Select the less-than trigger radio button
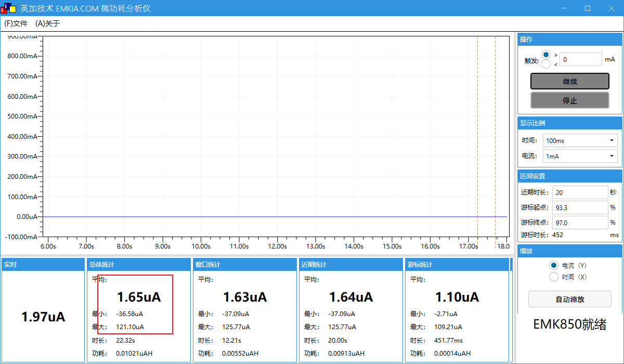Image resolution: width=624 pixels, height=364 pixels. click(x=546, y=64)
